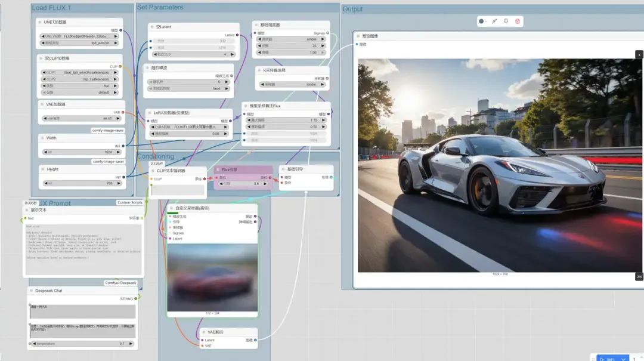Collapse the 基础引导 node
Viewport: 644px width, 361px height.
283,169
